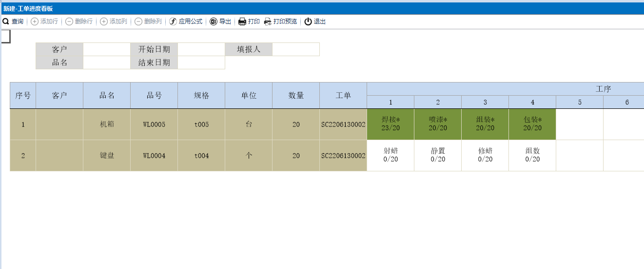
Task: Click the 打印 printer icon
Action: click(242, 21)
